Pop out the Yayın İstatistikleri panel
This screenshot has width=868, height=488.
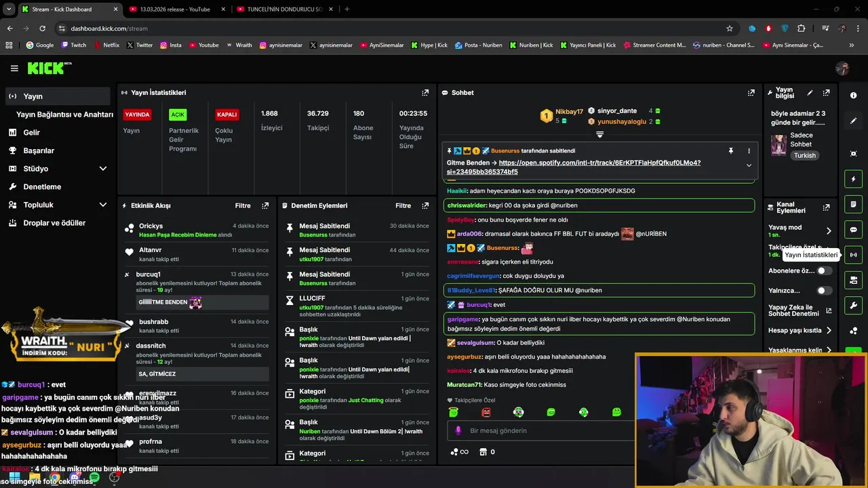point(425,93)
